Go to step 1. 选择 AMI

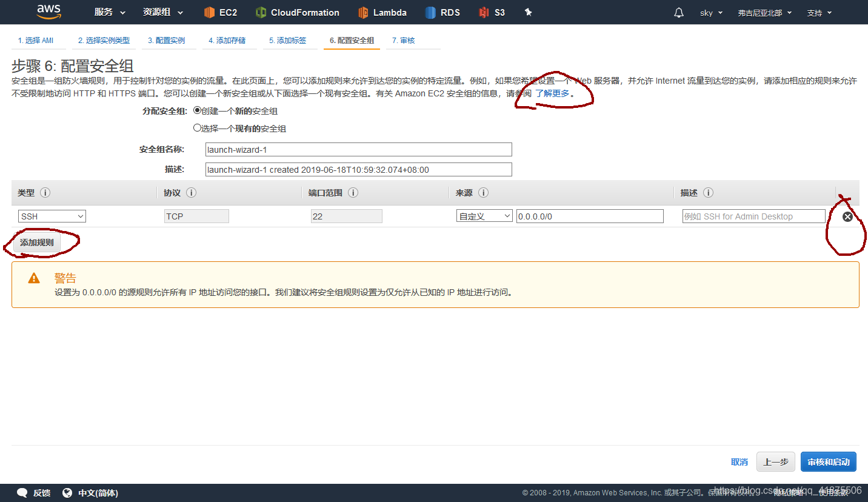point(36,41)
